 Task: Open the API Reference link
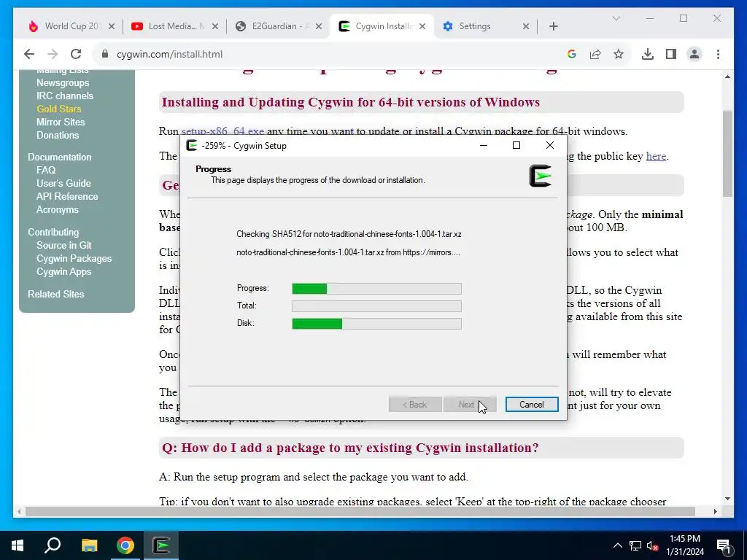coord(67,197)
